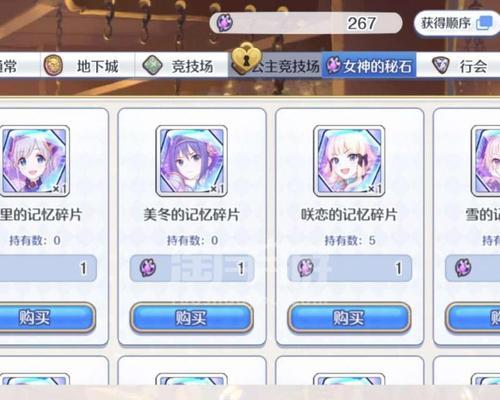Click the green arena coin icon
This screenshot has width=500, height=400.
152,65
